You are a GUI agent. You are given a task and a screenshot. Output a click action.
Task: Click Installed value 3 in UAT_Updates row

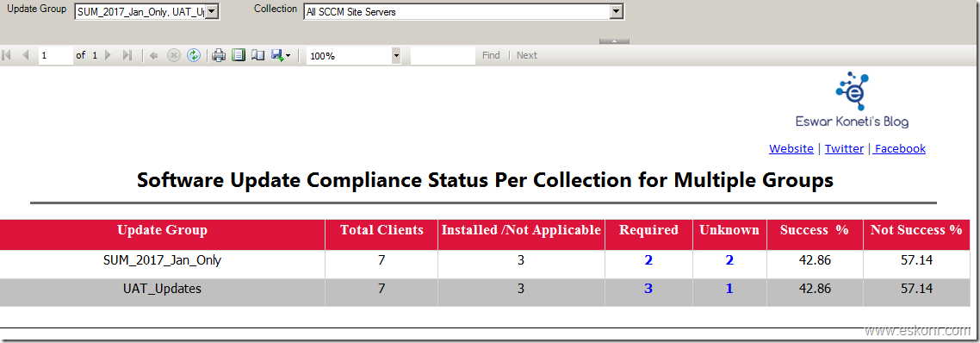coord(521,290)
